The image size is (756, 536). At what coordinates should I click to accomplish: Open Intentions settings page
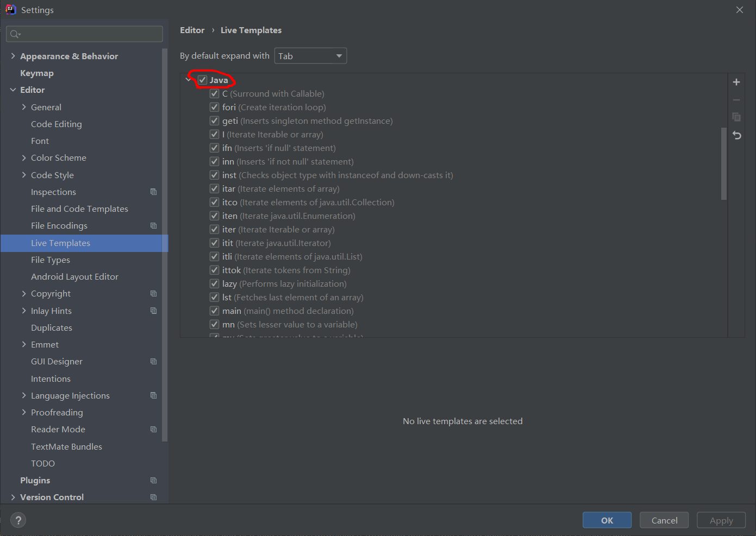coord(51,379)
